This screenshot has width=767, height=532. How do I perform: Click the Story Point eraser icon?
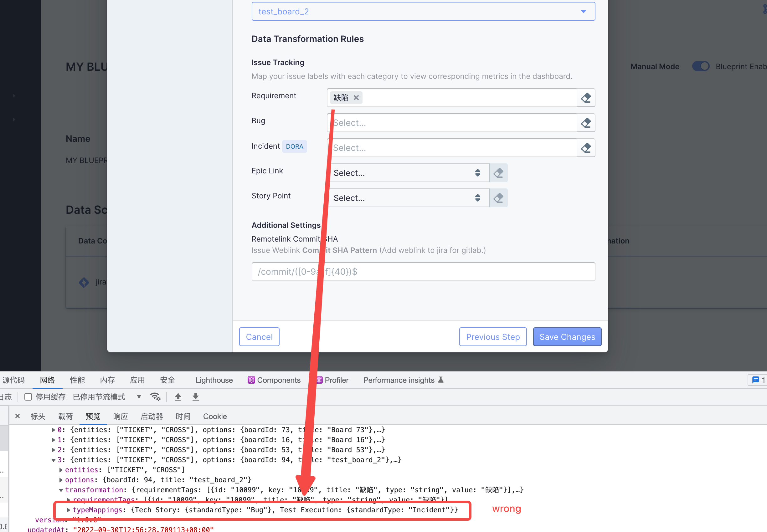(498, 198)
